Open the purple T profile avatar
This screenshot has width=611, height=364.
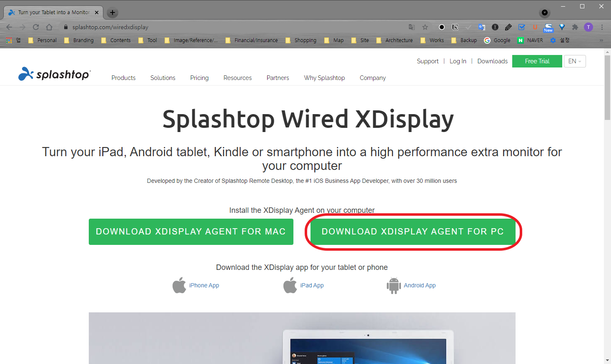(x=588, y=27)
